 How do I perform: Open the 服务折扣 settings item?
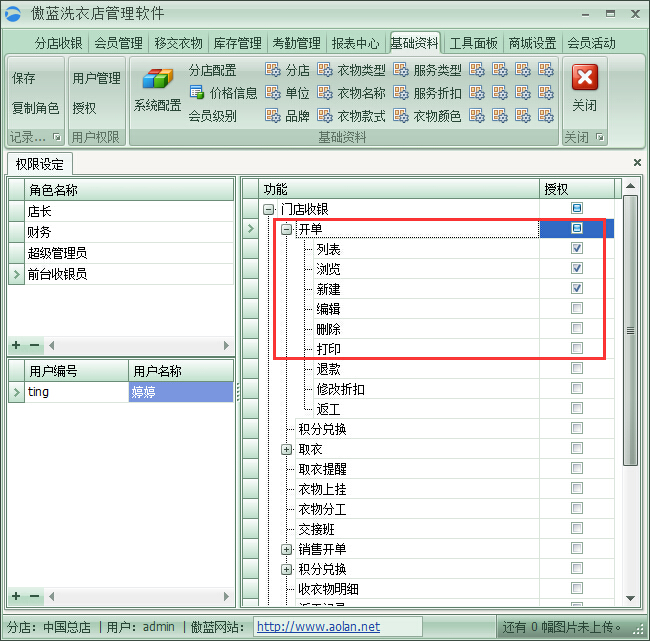tap(428, 93)
